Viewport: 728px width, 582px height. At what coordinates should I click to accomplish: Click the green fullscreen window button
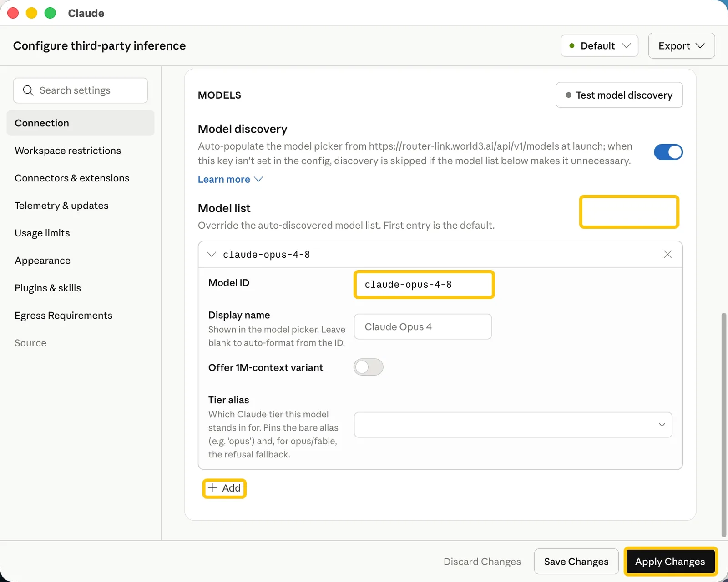(50, 13)
